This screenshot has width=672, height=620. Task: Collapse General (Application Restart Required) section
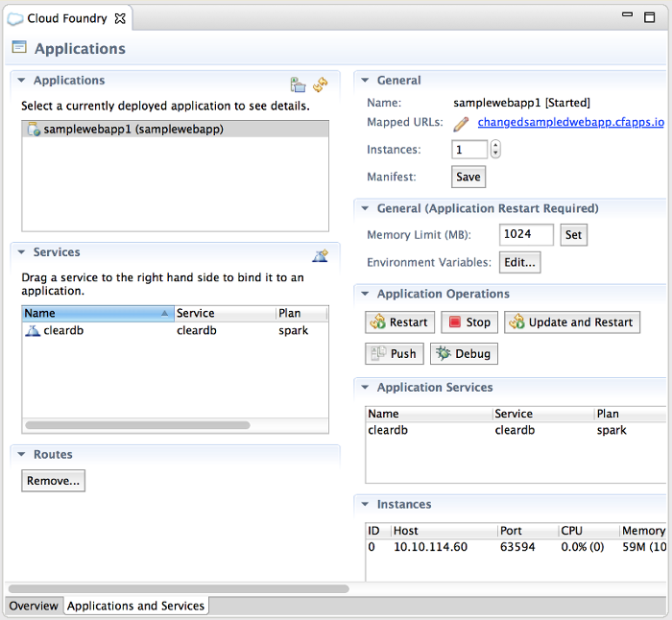pos(365,208)
